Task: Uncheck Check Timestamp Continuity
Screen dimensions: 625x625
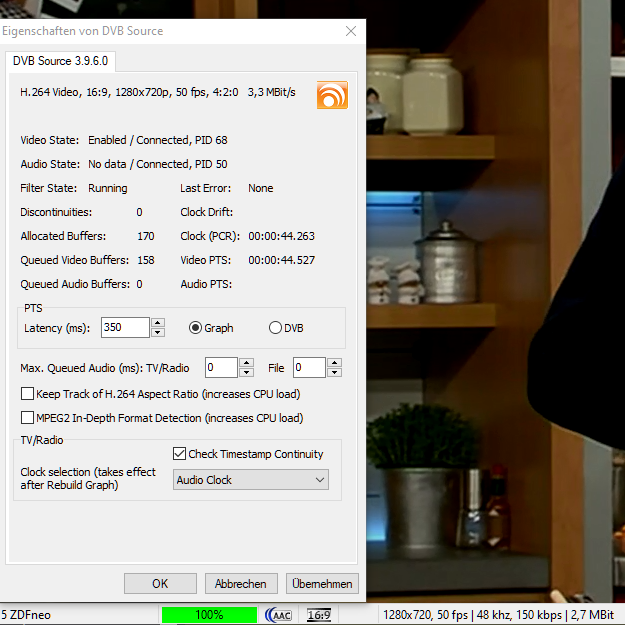Action: [179, 454]
